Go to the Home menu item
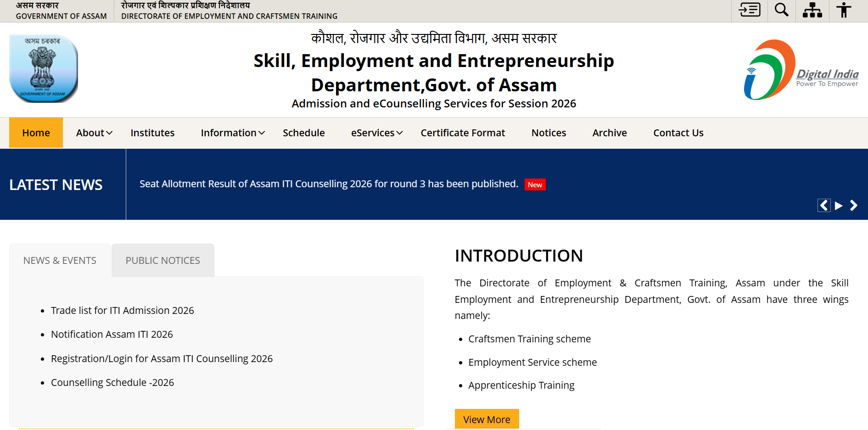Viewport: 868px width, 430px height. pyautogui.click(x=36, y=133)
